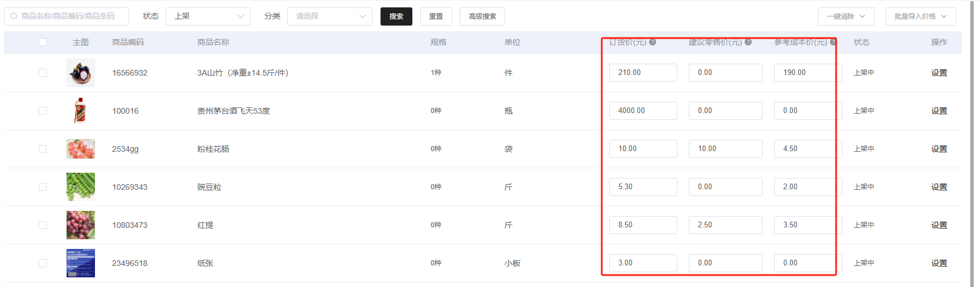
Task: Click the magnifier icon in search box
Action: coord(14,16)
